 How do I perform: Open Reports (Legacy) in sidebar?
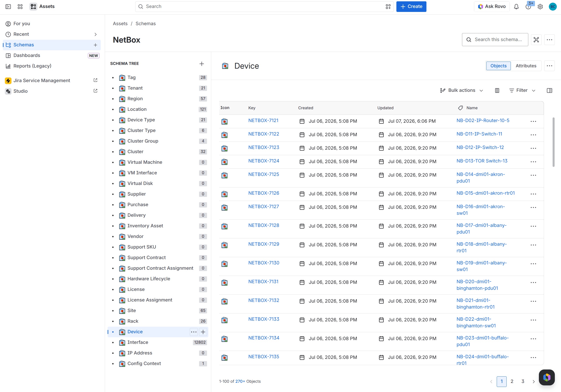(x=52, y=66)
